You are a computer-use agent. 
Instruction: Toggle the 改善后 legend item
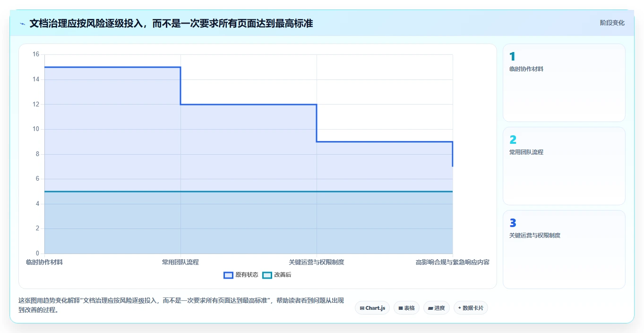tap(277, 275)
